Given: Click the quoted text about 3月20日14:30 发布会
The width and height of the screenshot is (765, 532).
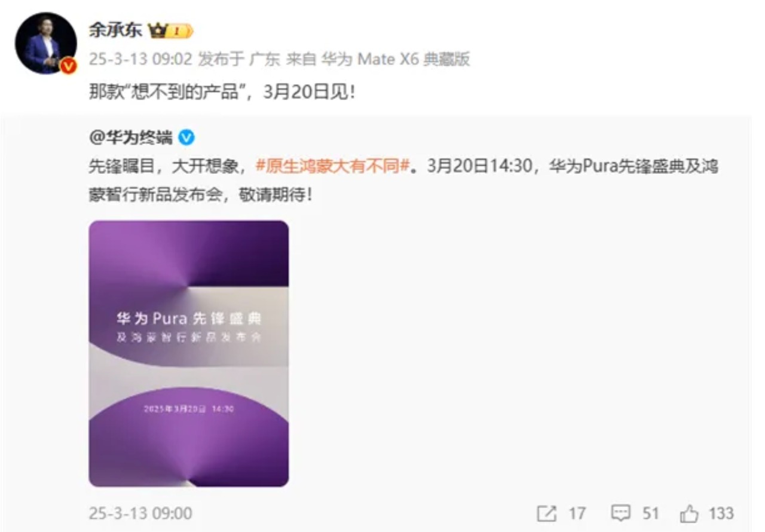Looking at the screenshot, I should (x=403, y=181).
